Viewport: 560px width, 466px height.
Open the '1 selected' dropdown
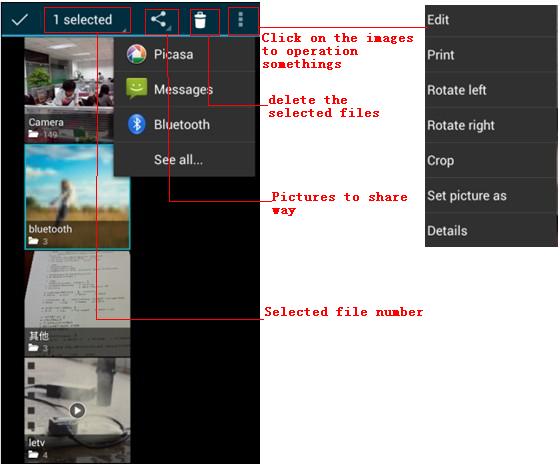[88, 20]
